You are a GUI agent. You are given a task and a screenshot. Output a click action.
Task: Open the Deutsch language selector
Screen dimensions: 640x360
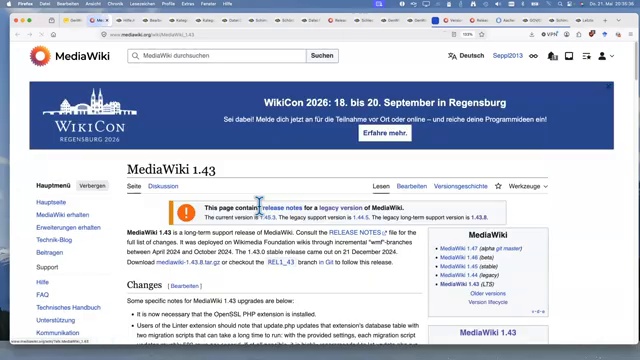466,56
